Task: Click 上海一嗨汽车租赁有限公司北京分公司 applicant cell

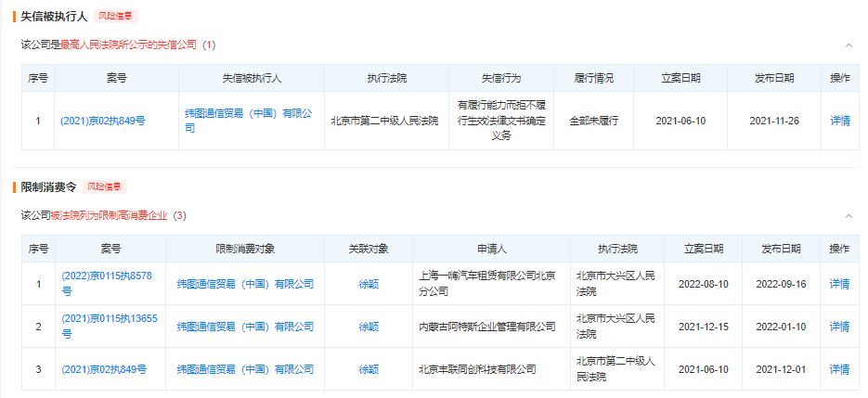Action: click(491, 284)
